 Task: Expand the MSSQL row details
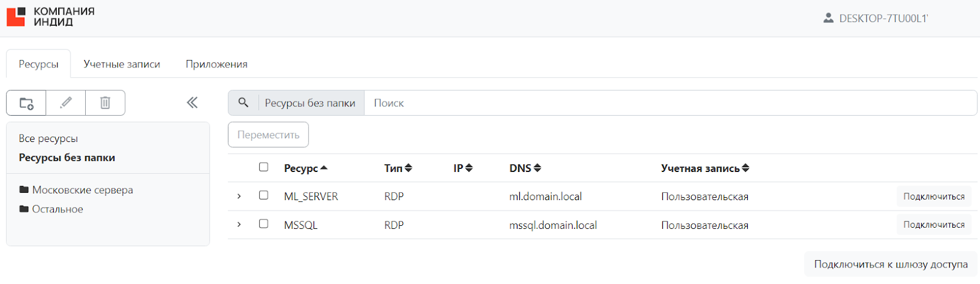click(x=239, y=225)
